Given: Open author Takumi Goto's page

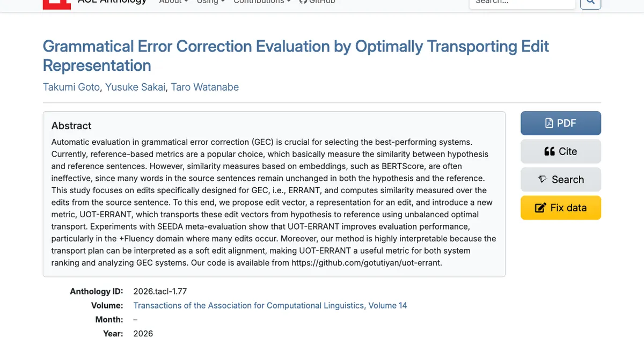Looking at the screenshot, I should (71, 87).
